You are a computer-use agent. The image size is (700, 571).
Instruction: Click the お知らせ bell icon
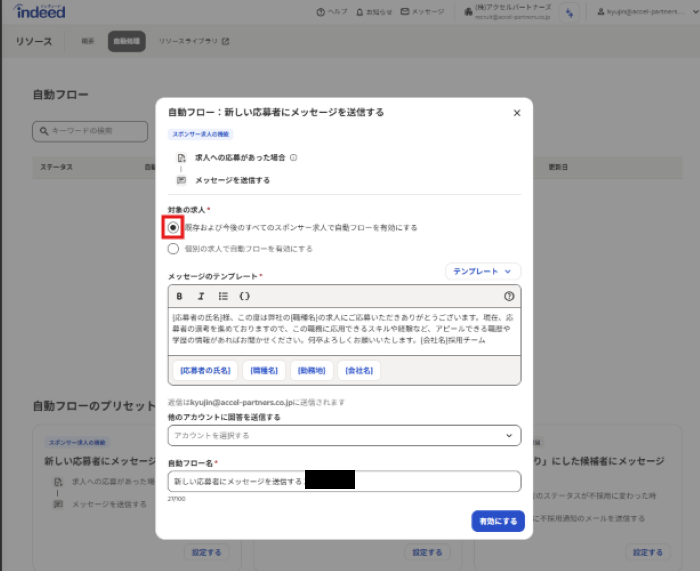click(358, 12)
